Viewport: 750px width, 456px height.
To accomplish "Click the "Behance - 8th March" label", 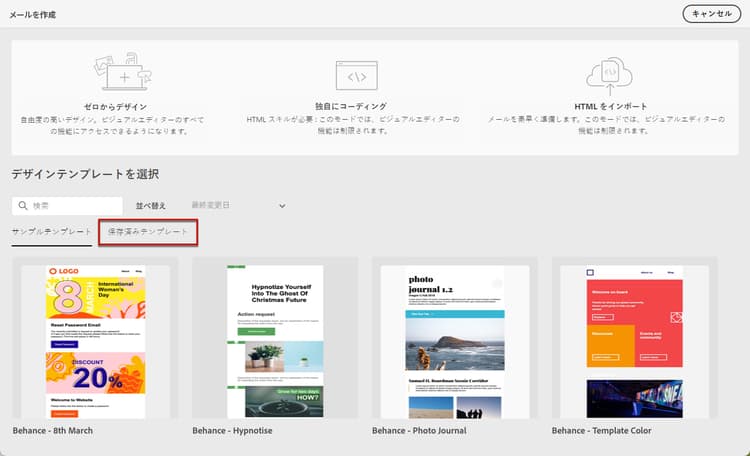I will (x=53, y=431).
